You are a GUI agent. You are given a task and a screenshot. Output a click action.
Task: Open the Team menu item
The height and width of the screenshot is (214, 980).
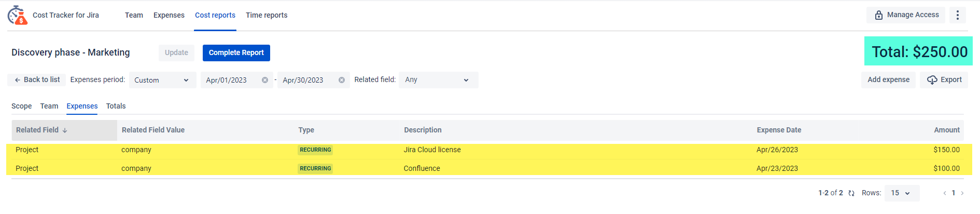[134, 15]
